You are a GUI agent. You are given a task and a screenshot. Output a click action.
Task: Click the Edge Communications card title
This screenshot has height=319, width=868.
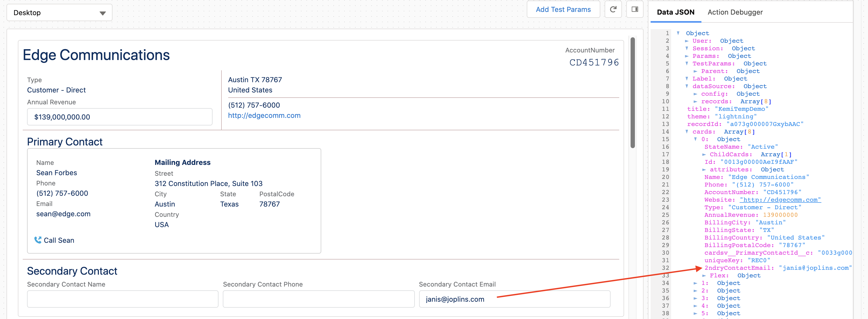96,55
